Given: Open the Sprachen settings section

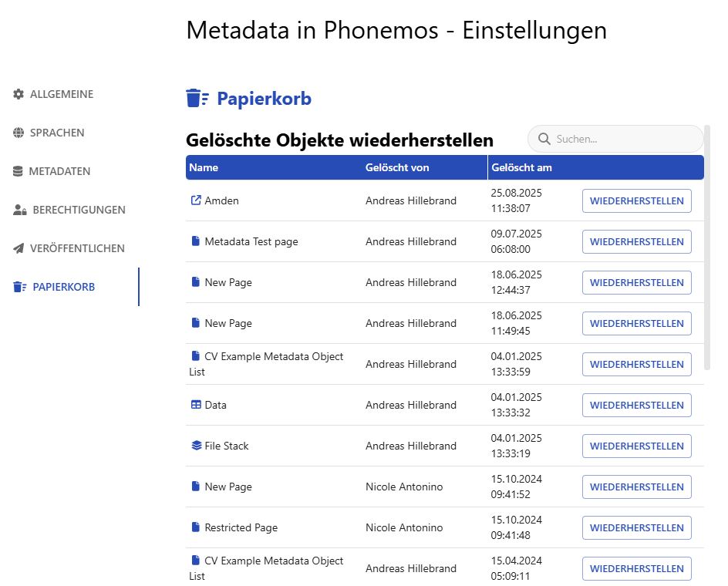Looking at the screenshot, I should pos(57,133).
